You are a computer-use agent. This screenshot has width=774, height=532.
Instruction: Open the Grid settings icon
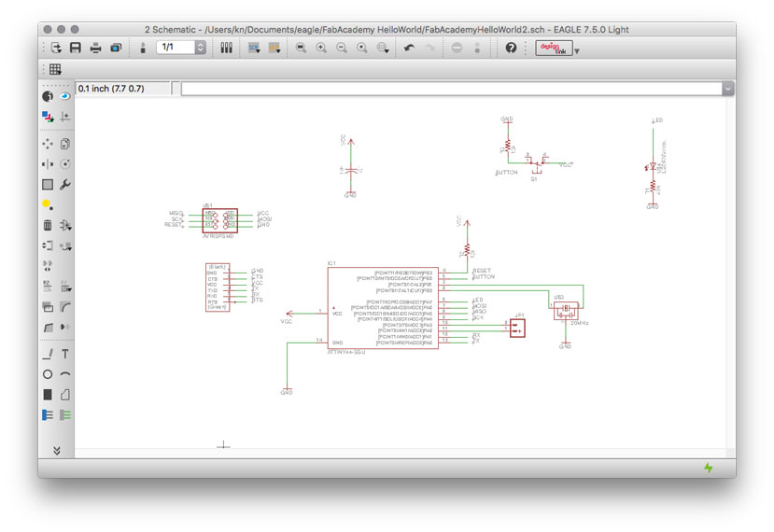55,69
